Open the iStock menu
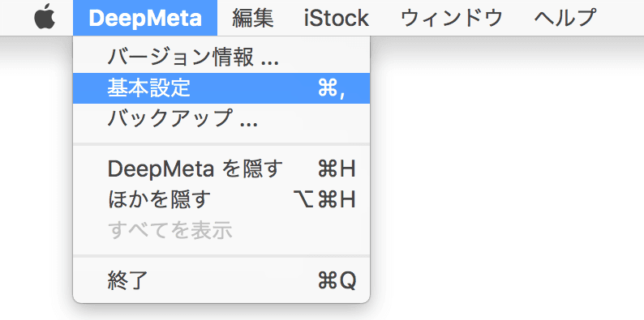The image size is (644, 320). tap(337, 18)
